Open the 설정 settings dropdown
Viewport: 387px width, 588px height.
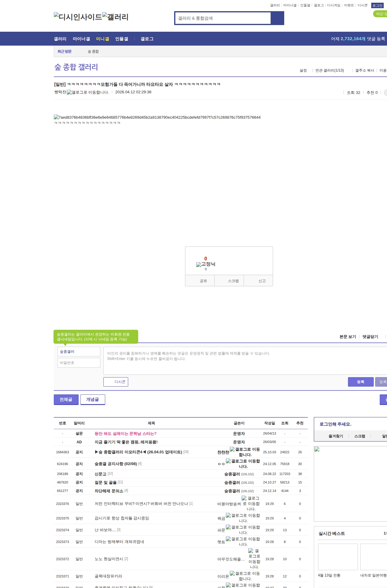click(x=303, y=70)
